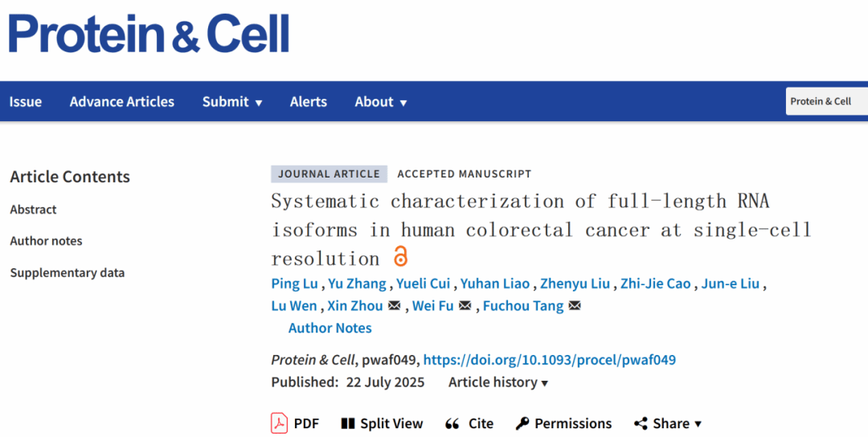This screenshot has width=868, height=437.
Task: Open author Ping Lu's profile link
Action: tap(296, 284)
